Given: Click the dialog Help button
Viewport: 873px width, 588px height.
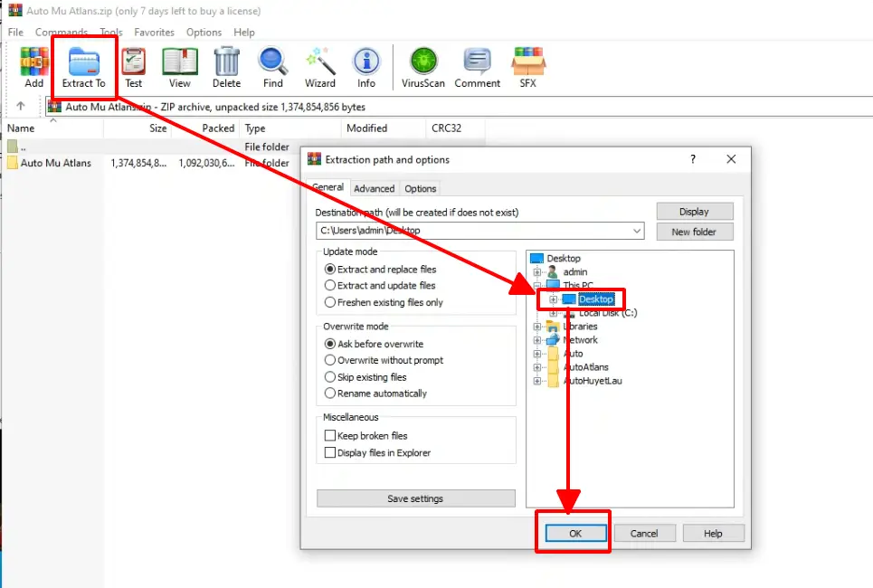Looking at the screenshot, I should pos(713,534).
